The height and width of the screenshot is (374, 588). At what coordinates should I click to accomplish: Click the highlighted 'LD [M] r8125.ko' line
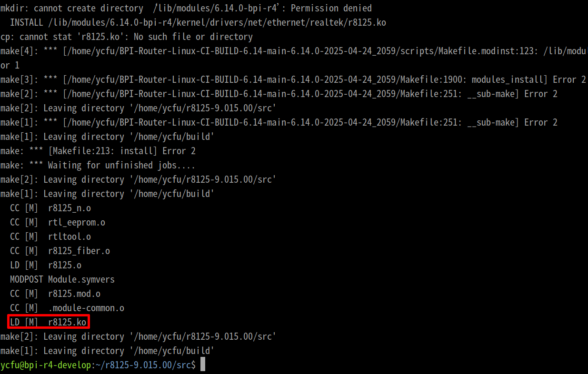click(48, 322)
